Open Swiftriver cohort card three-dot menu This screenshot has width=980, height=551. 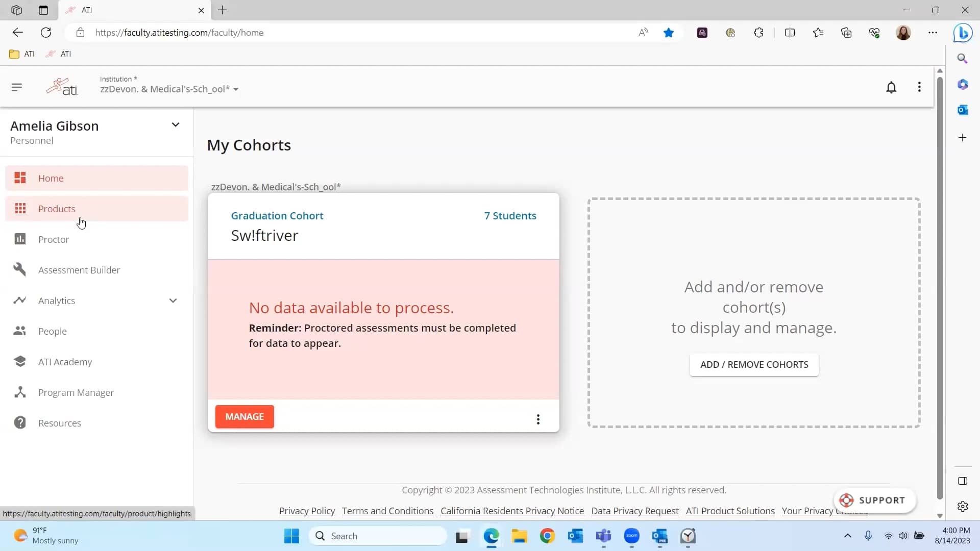[538, 419]
